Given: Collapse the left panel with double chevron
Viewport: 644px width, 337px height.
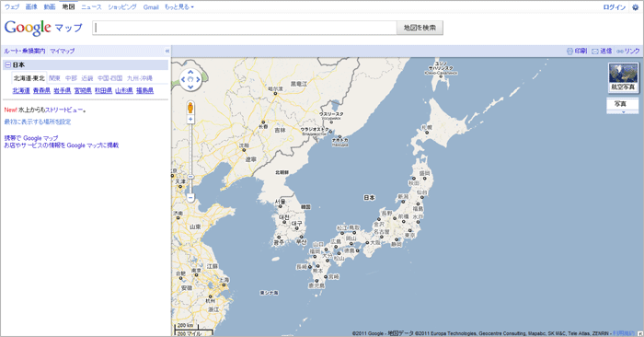Looking at the screenshot, I should click(x=167, y=51).
